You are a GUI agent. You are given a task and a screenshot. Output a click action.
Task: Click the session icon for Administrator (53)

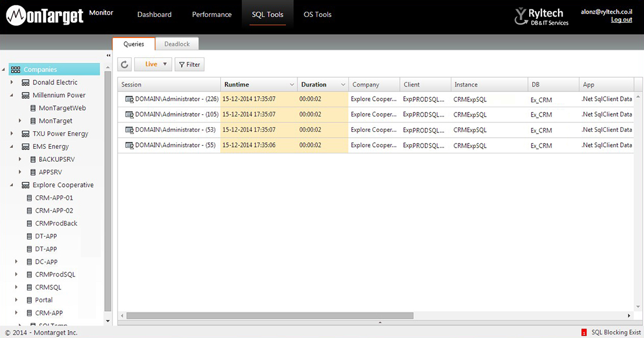[x=129, y=130]
